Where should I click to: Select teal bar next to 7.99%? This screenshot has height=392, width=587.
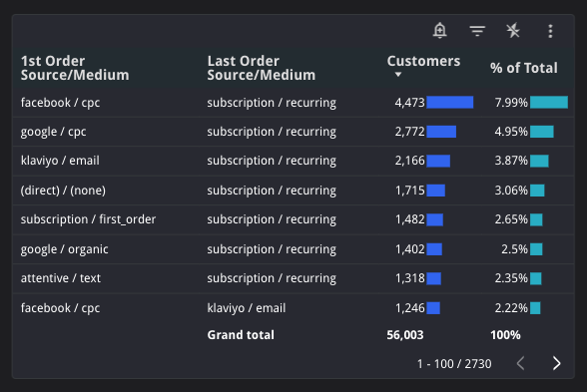click(x=549, y=103)
